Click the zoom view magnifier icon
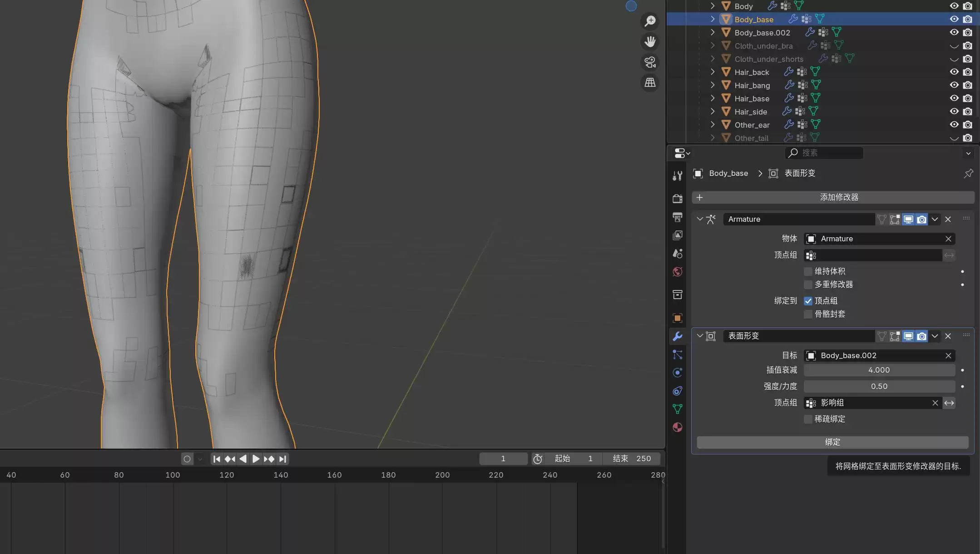The height and width of the screenshot is (554, 980). (x=650, y=21)
